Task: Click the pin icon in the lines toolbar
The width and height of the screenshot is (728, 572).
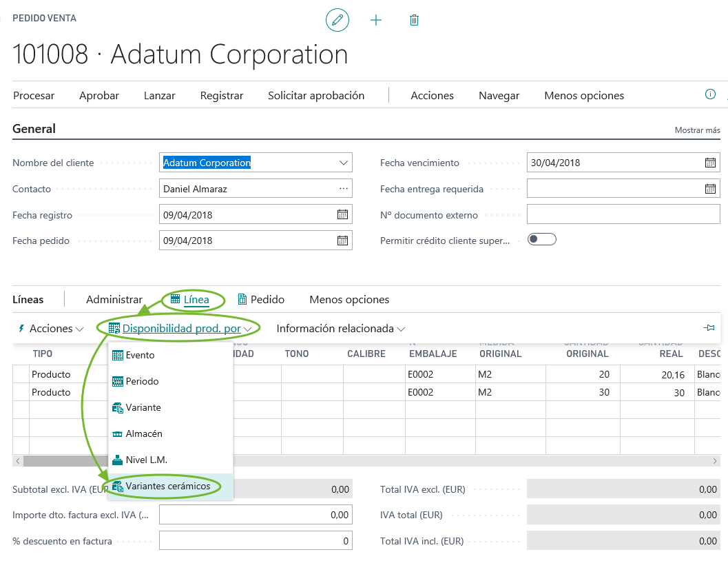Action: 709,328
